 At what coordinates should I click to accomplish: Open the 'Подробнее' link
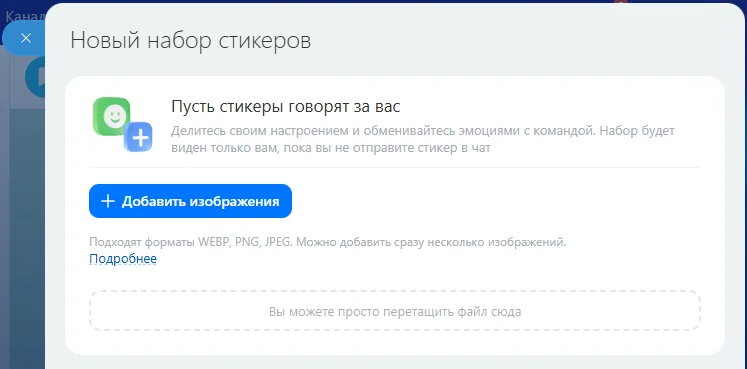pos(123,259)
